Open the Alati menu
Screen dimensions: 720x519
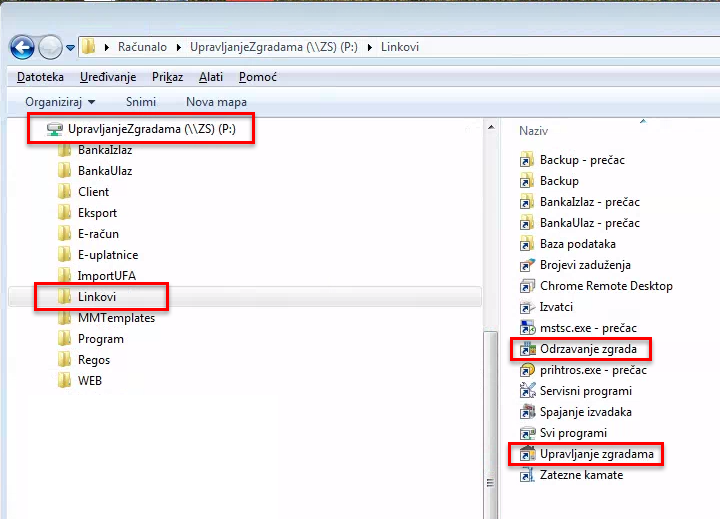click(211, 77)
